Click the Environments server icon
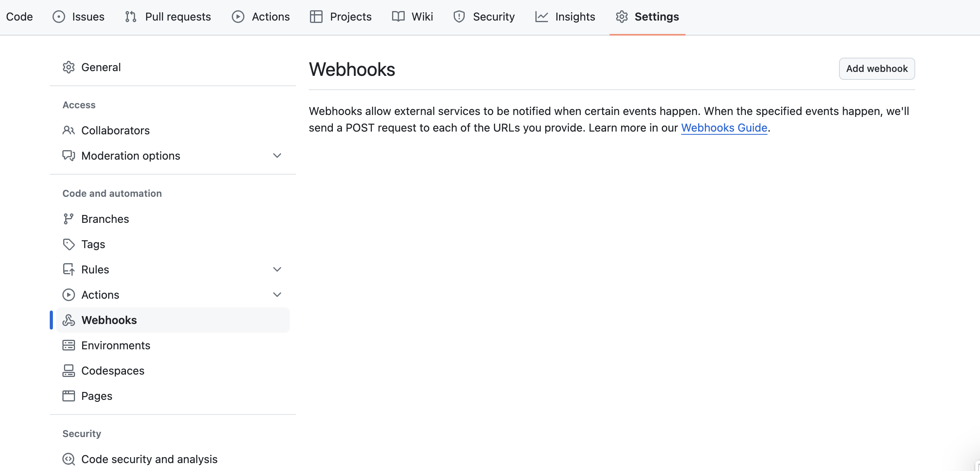 coord(69,345)
